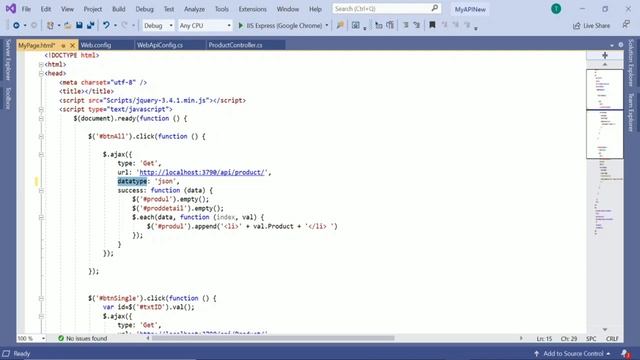Click the highlighted datatype word
Screen dimensions: 640x360
(x=132, y=181)
